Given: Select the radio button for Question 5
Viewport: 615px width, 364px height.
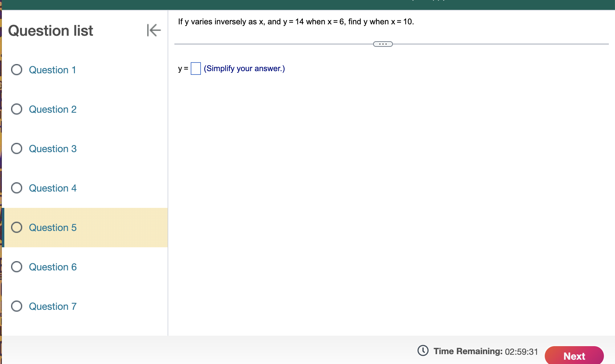Looking at the screenshot, I should [x=17, y=228].
